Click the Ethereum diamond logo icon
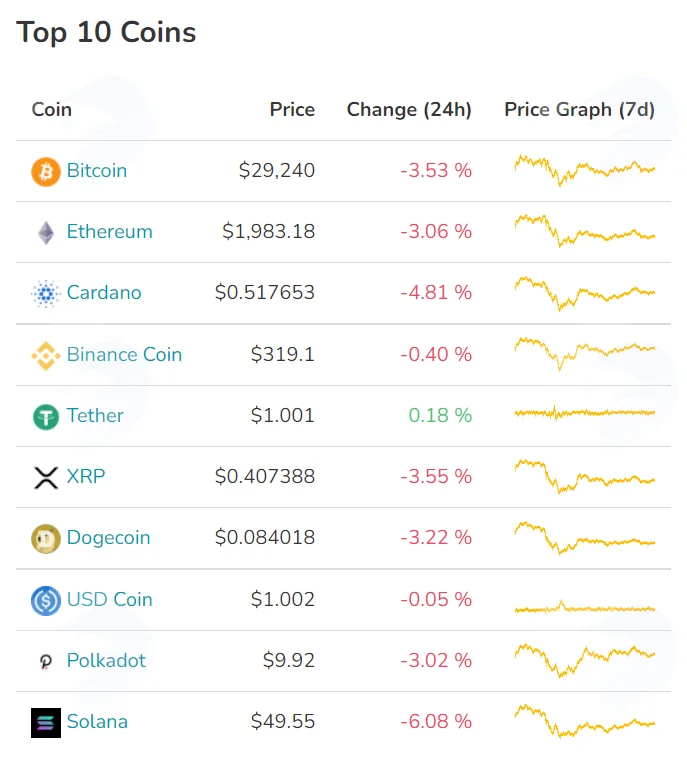This screenshot has height=760, width=687. pos(46,233)
